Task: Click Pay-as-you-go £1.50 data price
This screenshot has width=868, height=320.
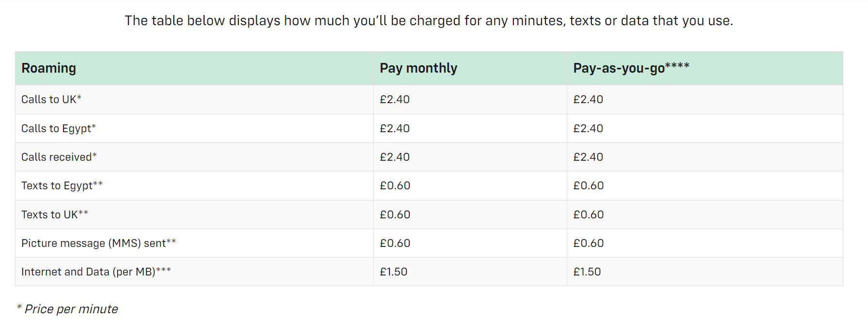Action: click(587, 272)
